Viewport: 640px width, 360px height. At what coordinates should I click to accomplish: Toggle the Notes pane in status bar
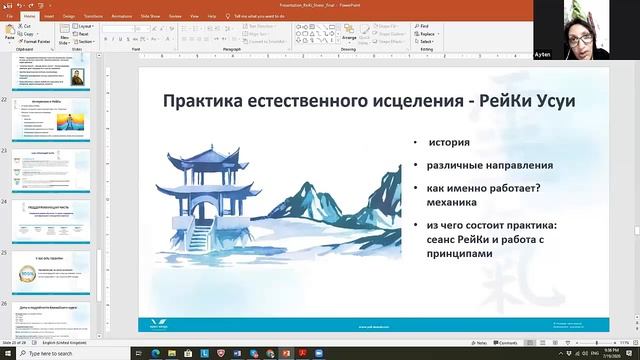pos(479,343)
